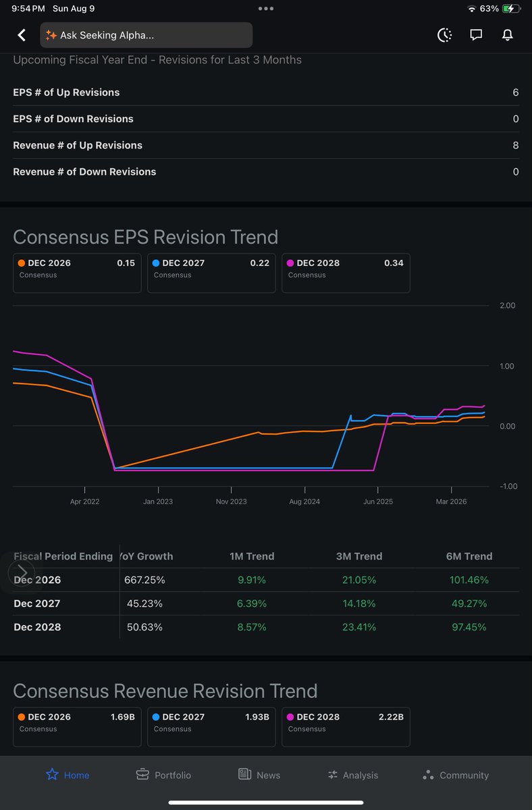This screenshot has height=810, width=532.
Task: Tap the sparkle AI icon in search bar
Action: click(x=51, y=35)
